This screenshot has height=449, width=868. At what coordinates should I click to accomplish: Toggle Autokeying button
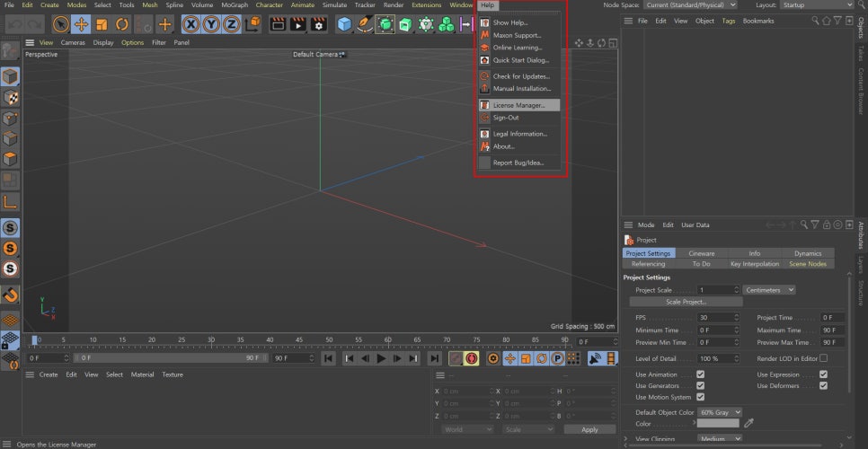tap(472, 358)
